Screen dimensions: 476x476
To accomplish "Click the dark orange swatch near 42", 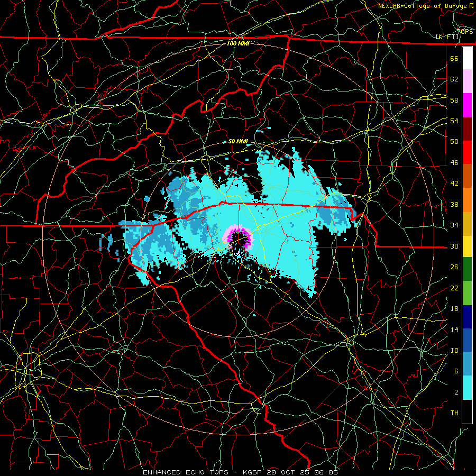I will [x=467, y=176].
